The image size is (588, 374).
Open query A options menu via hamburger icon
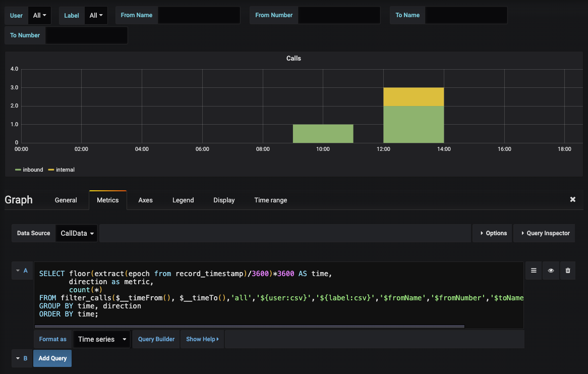(x=534, y=270)
